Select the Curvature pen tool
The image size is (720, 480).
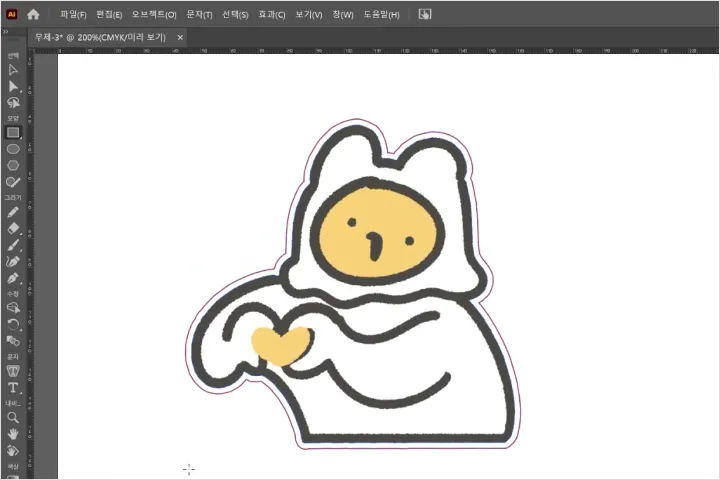[x=13, y=261]
